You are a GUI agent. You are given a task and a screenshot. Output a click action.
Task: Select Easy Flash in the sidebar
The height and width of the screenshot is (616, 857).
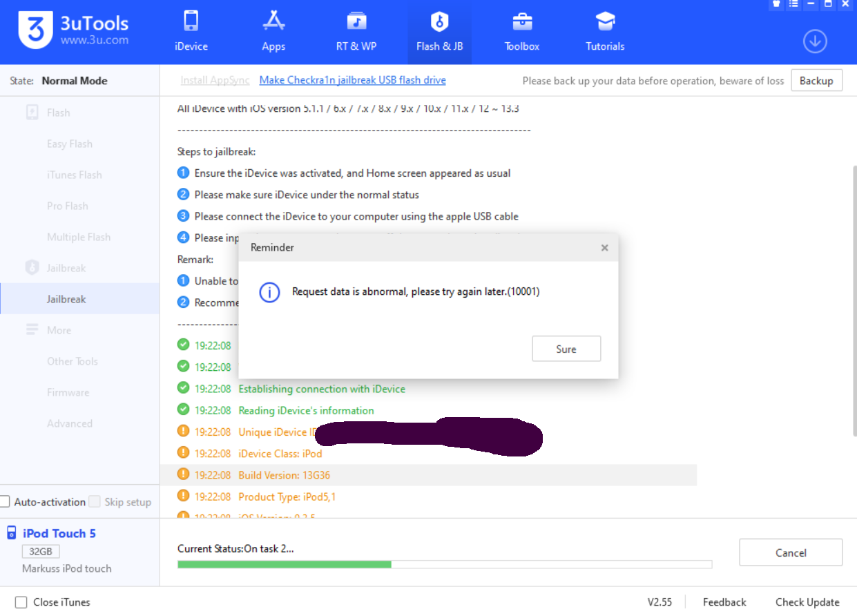(70, 144)
